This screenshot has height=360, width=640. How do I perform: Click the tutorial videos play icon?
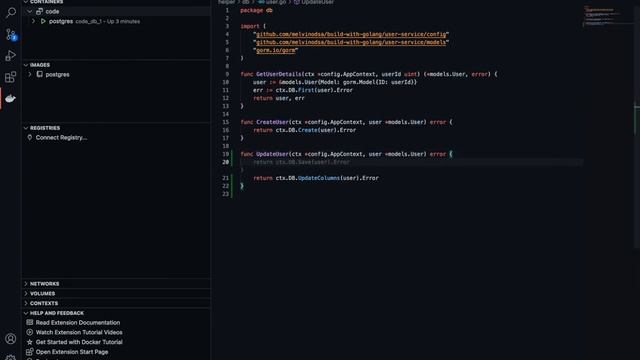pyautogui.click(x=30, y=332)
